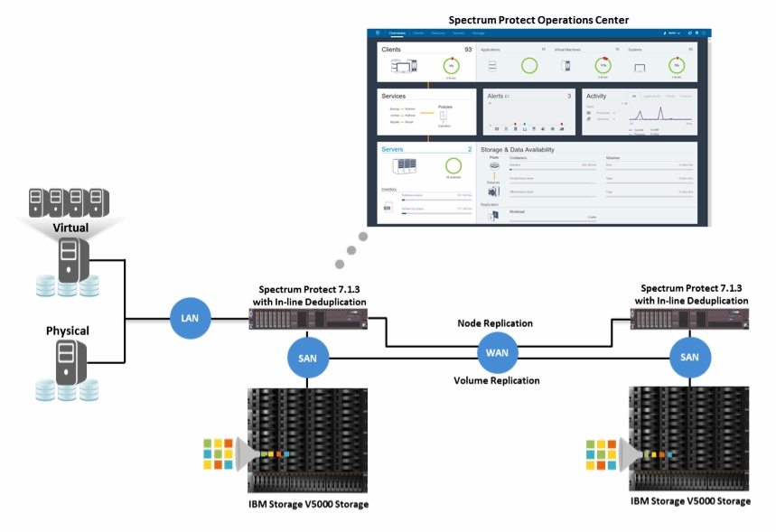Click the left IBM V5000 storage cabinet
Screen dimensions: 776x532
pos(307,441)
